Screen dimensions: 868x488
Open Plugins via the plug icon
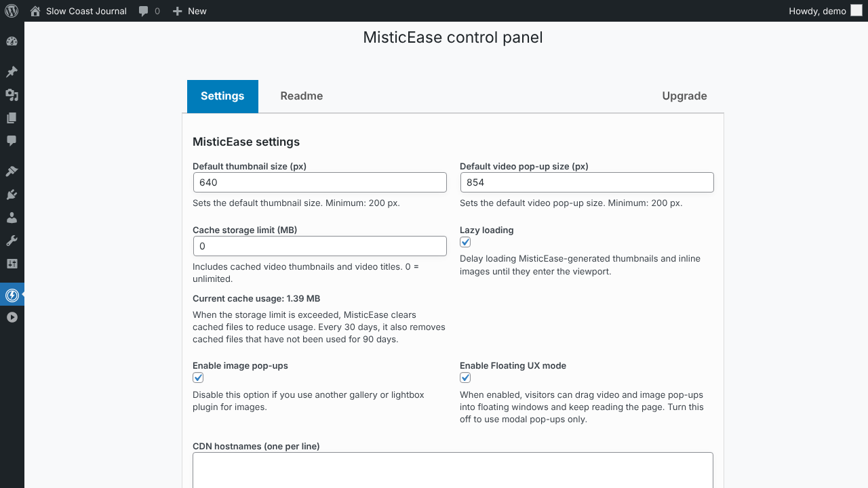point(12,195)
